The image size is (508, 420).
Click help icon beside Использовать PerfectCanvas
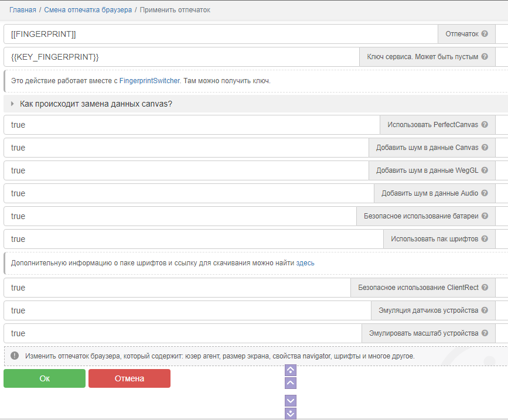point(485,125)
